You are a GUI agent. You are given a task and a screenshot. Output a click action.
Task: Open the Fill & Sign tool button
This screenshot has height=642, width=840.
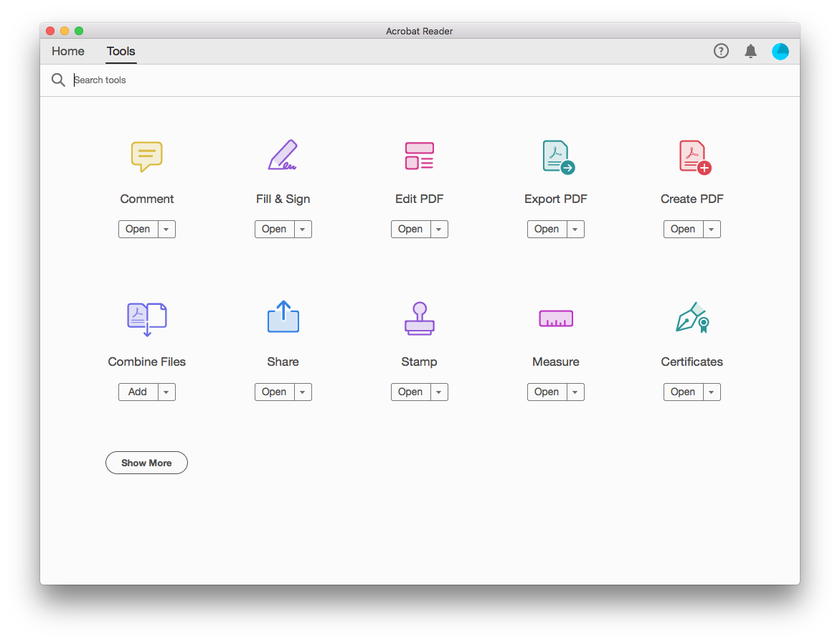click(274, 230)
